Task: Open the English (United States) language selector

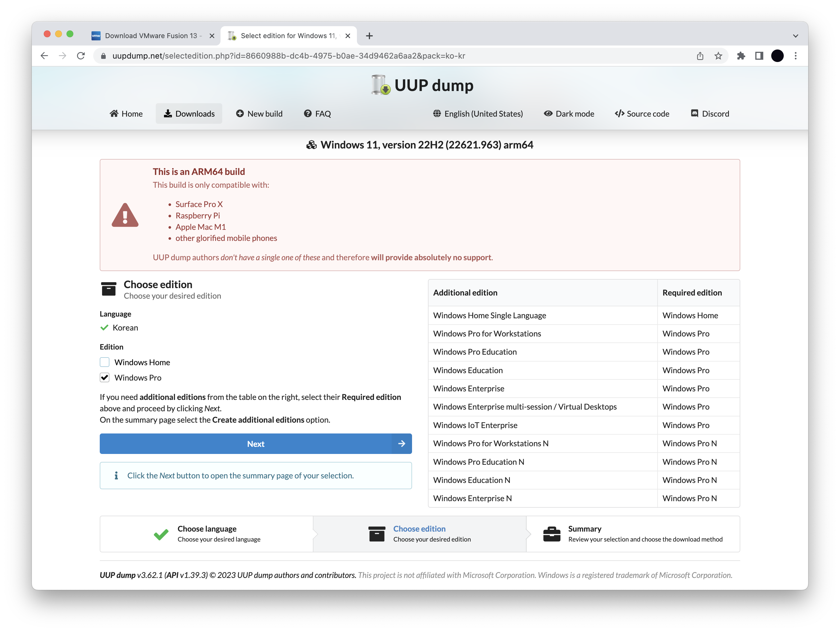Action: pyautogui.click(x=478, y=114)
